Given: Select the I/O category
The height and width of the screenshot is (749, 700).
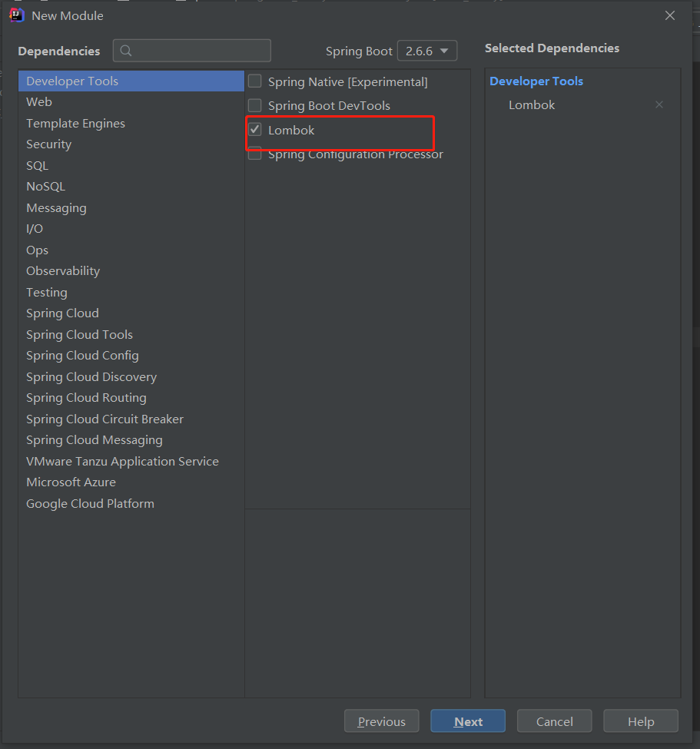Looking at the screenshot, I should pyautogui.click(x=131, y=229).
